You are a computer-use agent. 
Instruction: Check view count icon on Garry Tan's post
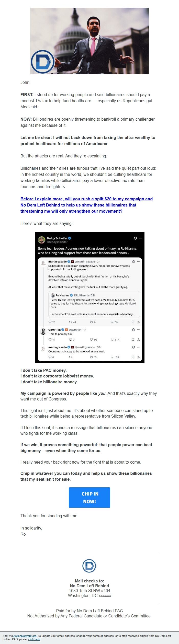(x=112, y=339)
